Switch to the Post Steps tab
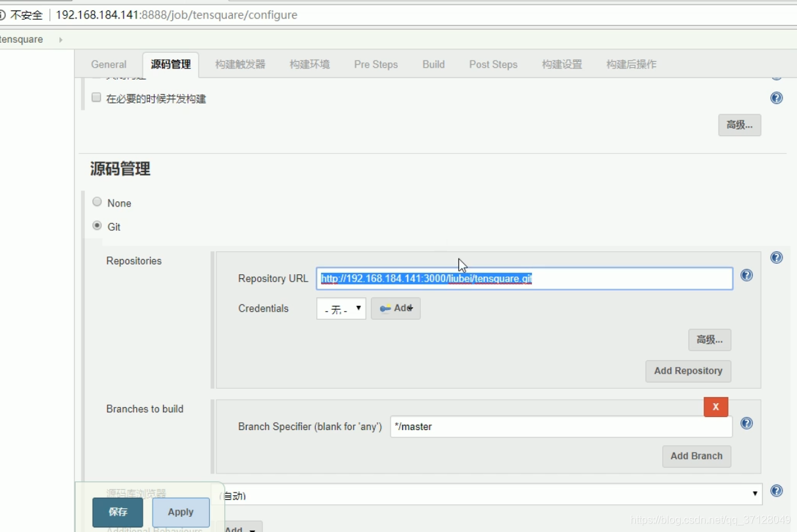 (493, 64)
